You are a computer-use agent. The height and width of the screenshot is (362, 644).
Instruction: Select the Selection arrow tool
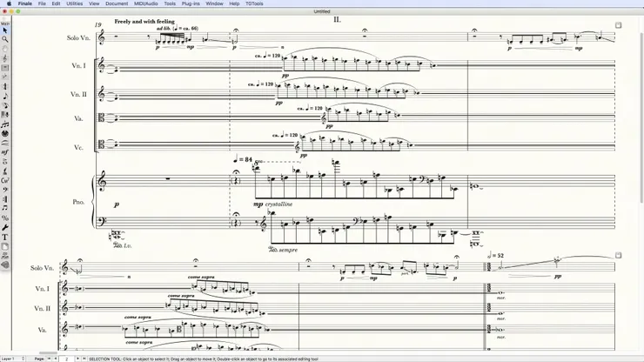5,30
